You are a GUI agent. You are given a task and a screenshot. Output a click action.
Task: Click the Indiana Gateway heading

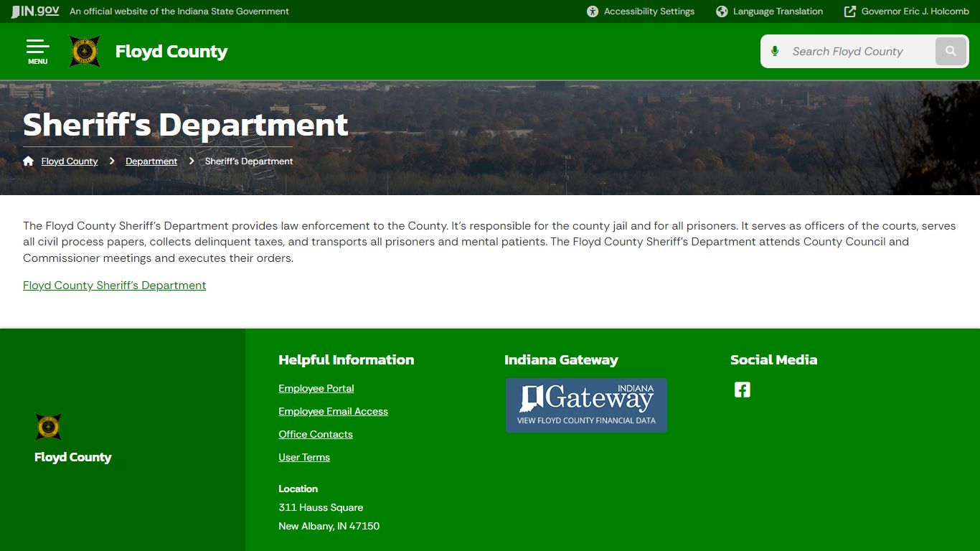pos(561,360)
